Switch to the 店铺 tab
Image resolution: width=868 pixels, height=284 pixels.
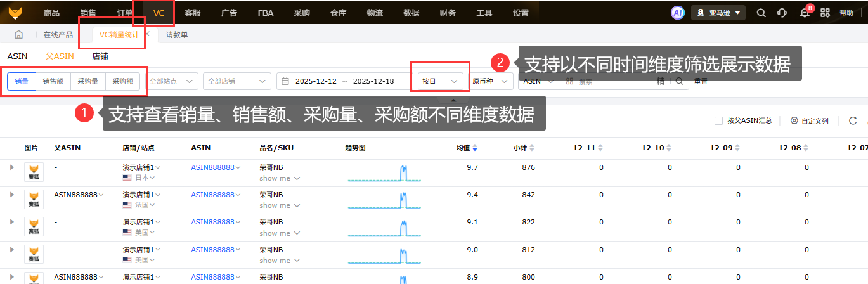[100, 56]
